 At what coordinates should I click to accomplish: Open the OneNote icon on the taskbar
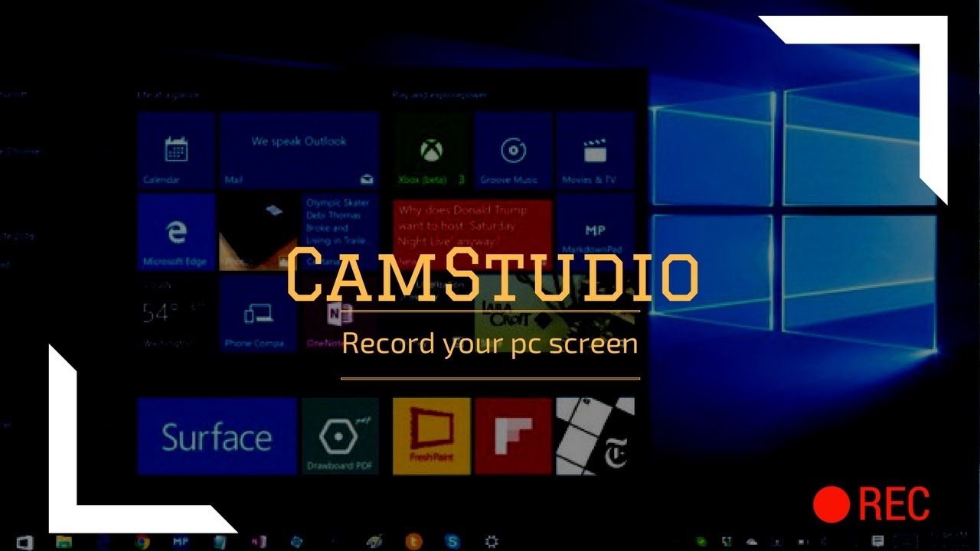click(x=260, y=542)
